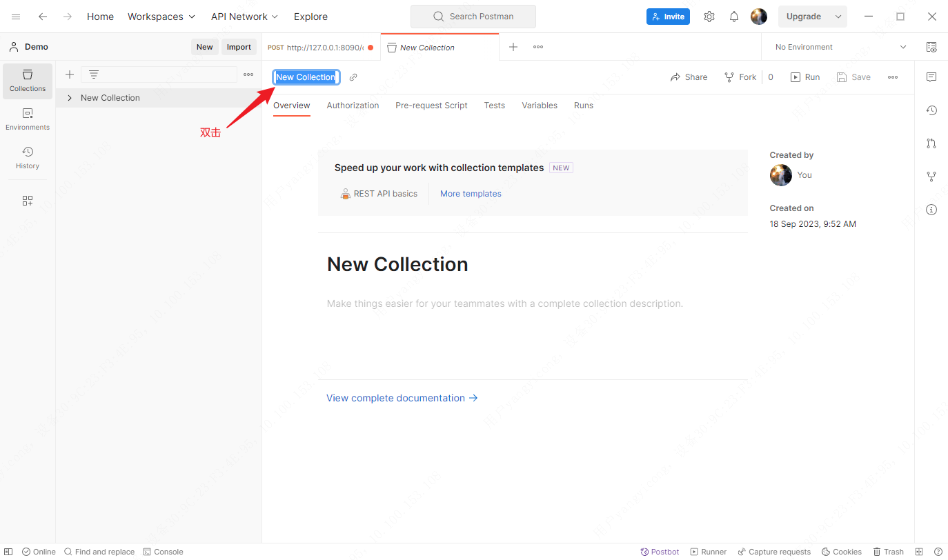The image size is (948, 560).
Task: Open View complete documentation link
Action: point(402,398)
